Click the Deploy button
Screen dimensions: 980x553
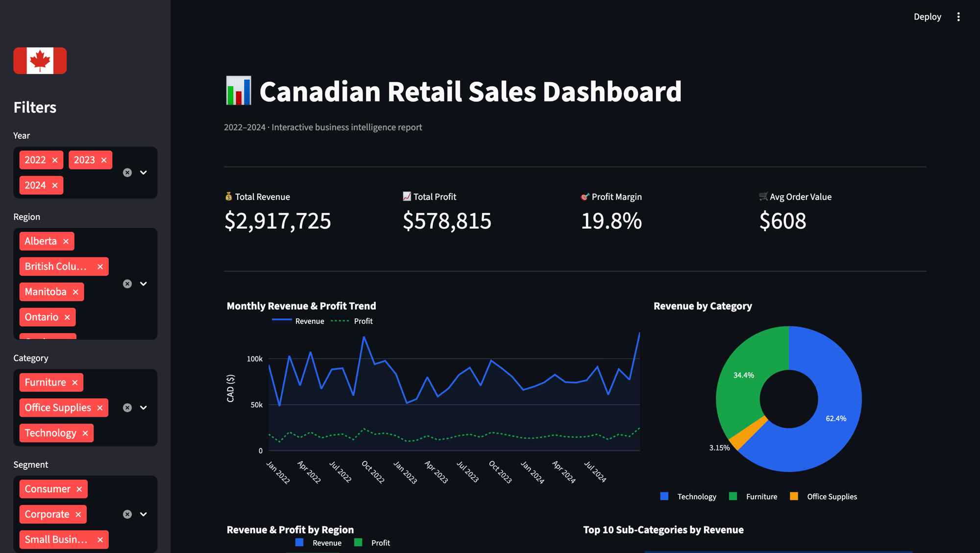click(x=927, y=16)
